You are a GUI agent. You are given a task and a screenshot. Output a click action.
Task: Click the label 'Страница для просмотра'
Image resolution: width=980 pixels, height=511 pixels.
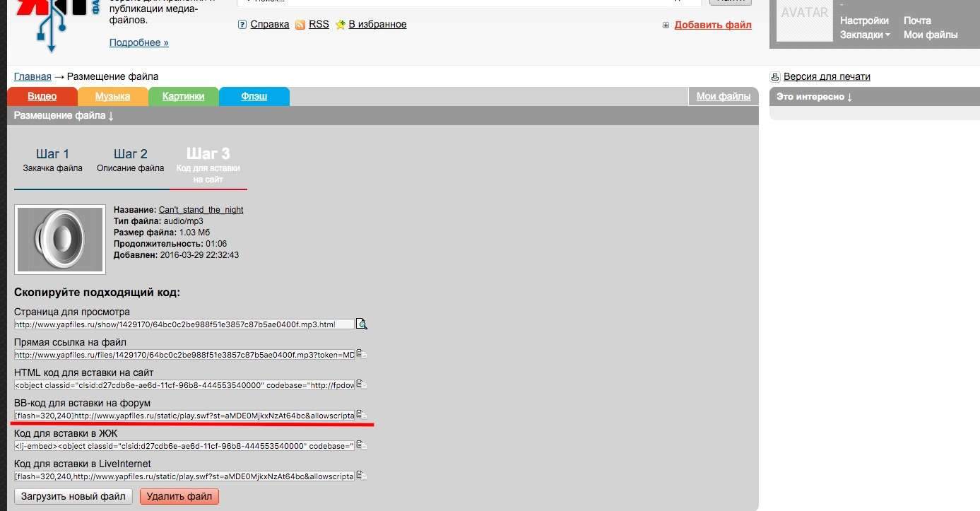pos(72,312)
